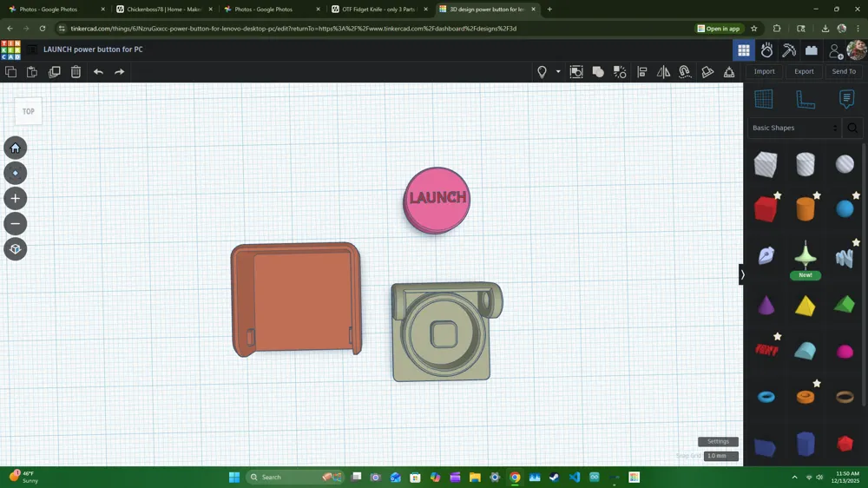Click the Send To button

pos(844,71)
